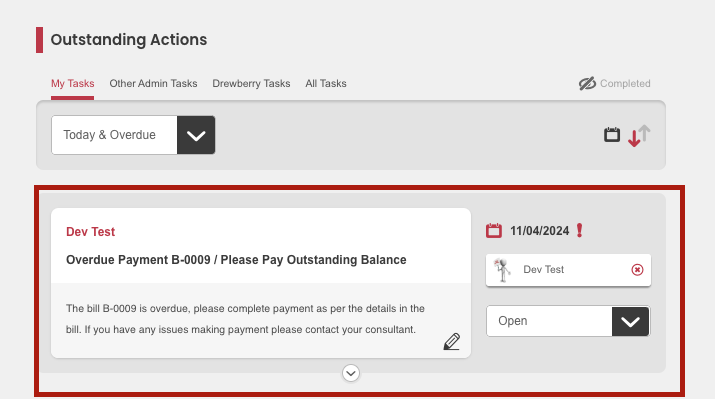Screen dimensions: 715x399
Task: Open the Drewberry Tasks tab
Action: click(x=251, y=84)
